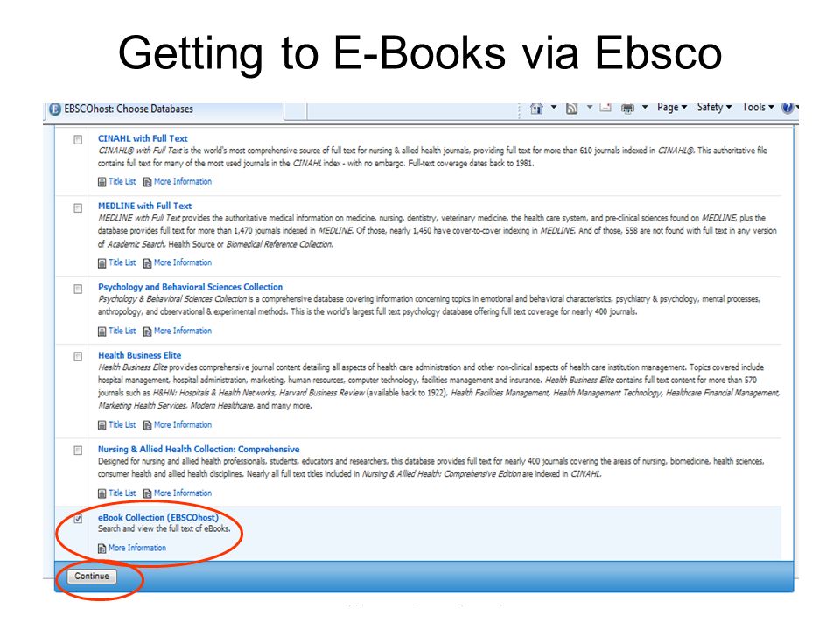Check the CINAHL with Full Text checkbox
This screenshot has width=840, height=630.
click(x=78, y=140)
